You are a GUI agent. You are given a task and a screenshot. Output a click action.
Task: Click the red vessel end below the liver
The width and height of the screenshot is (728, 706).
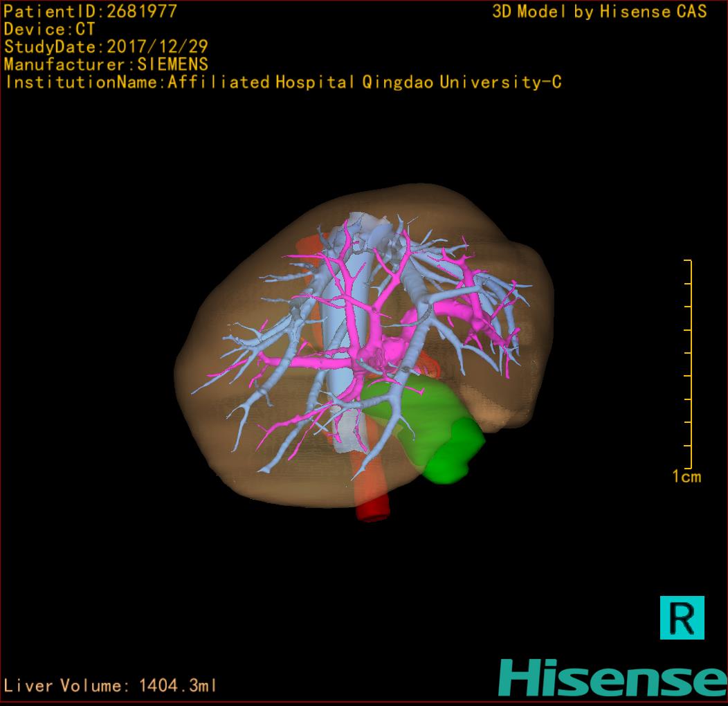(x=372, y=511)
